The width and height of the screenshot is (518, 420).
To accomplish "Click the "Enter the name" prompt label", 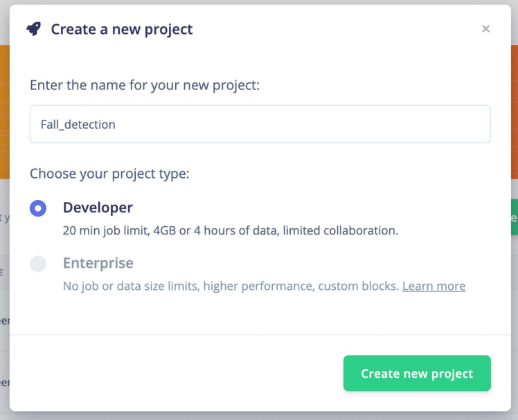I will [144, 86].
